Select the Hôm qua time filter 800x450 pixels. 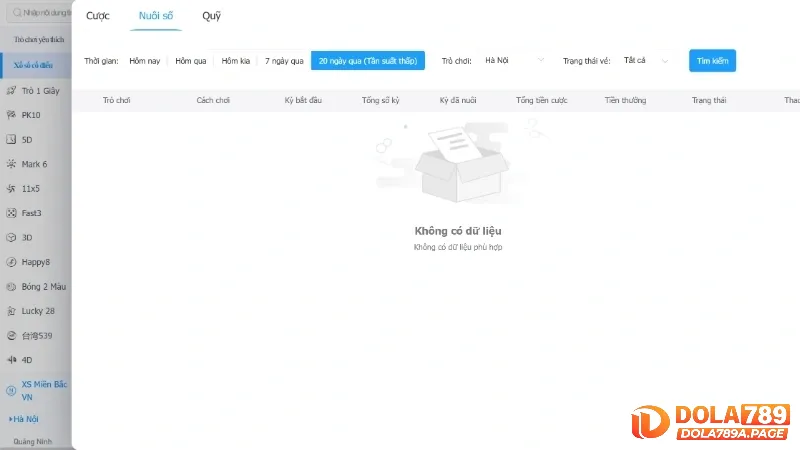click(x=190, y=61)
